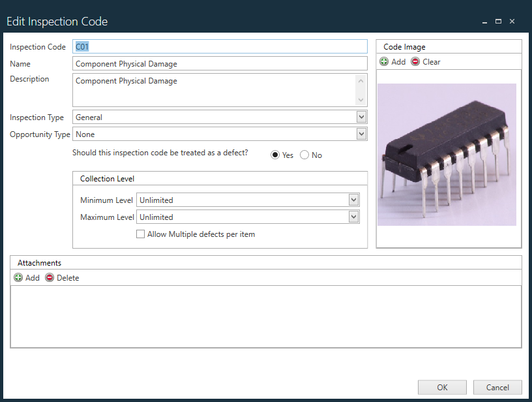
Task: Click the Name field containing Component Physical Damage
Action: pos(218,63)
